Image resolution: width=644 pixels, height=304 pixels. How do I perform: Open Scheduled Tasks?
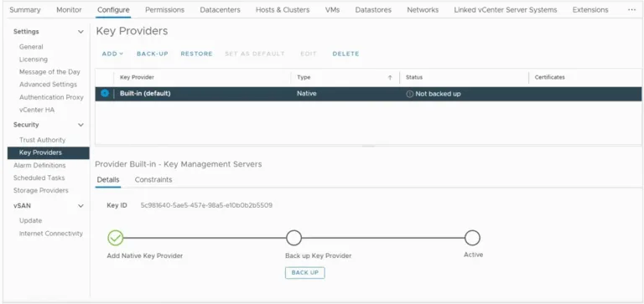click(x=39, y=178)
